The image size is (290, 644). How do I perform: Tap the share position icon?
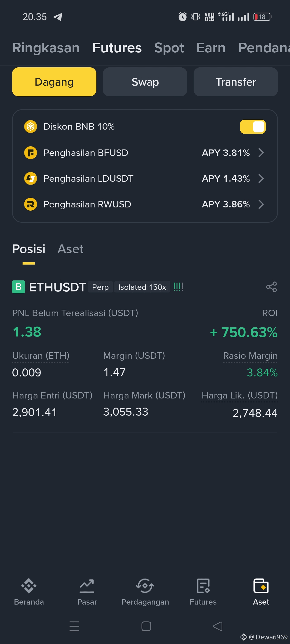pos(271,287)
